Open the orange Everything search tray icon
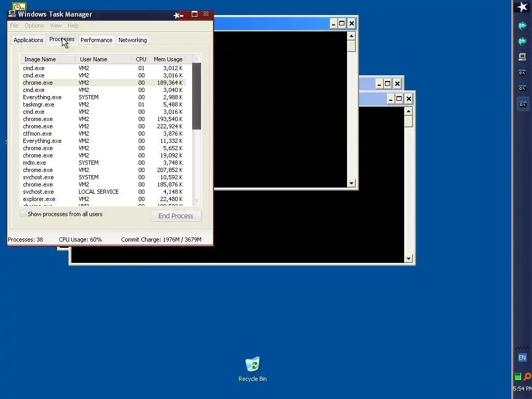532x399 pixels. pyautogui.click(x=527, y=376)
